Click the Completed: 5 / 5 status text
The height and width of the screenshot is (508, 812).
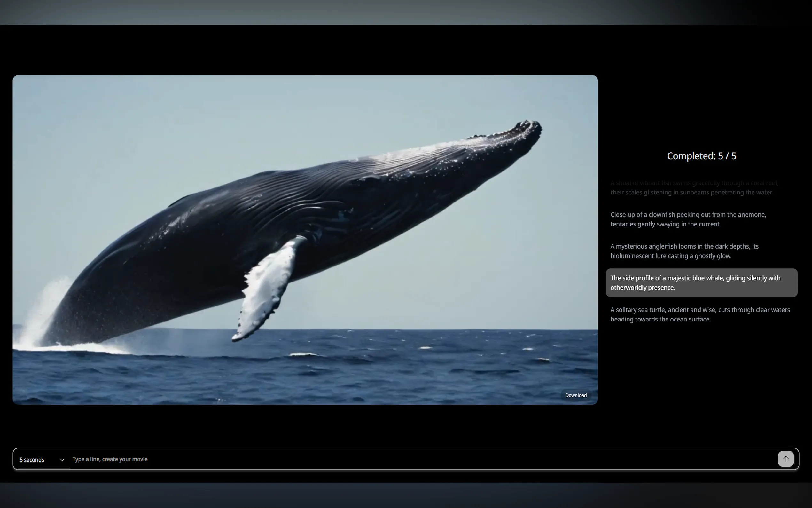[x=701, y=156]
